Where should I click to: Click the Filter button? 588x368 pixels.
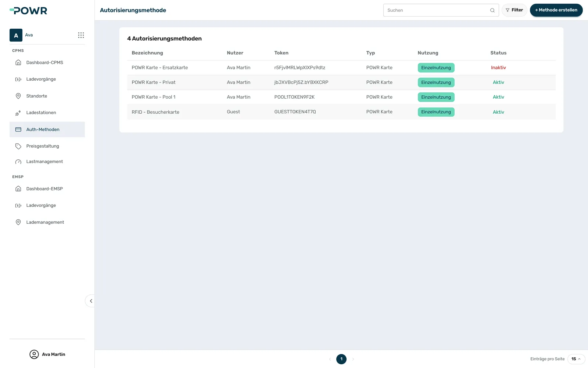click(x=514, y=10)
